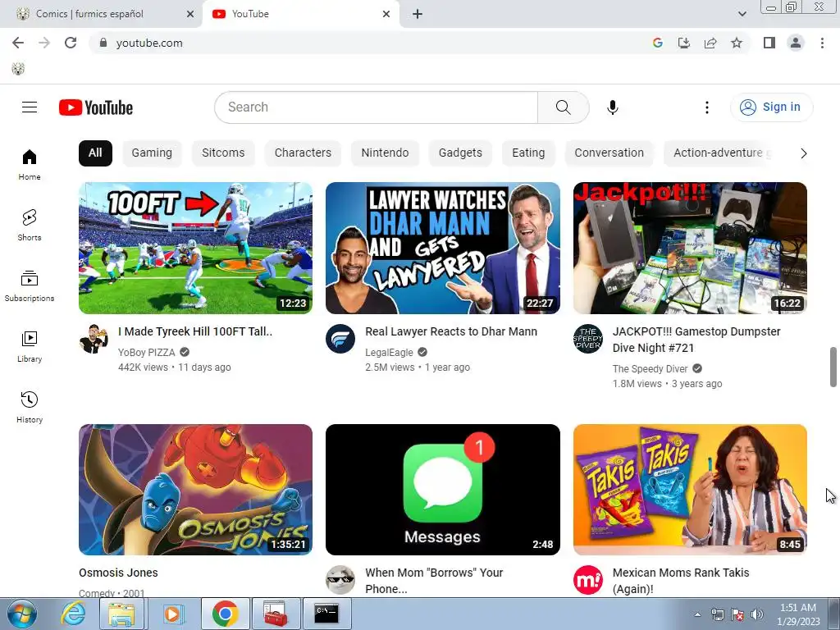
Task: Open Windows Start menu
Action: click(x=22, y=614)
